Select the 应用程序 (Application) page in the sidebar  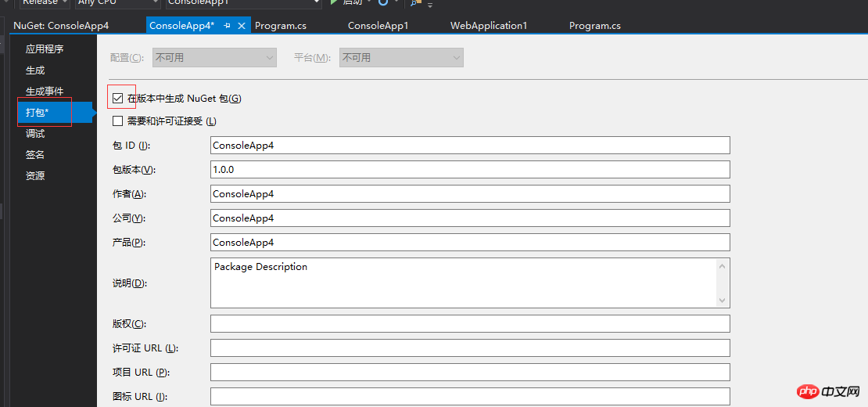click(45, 49)
